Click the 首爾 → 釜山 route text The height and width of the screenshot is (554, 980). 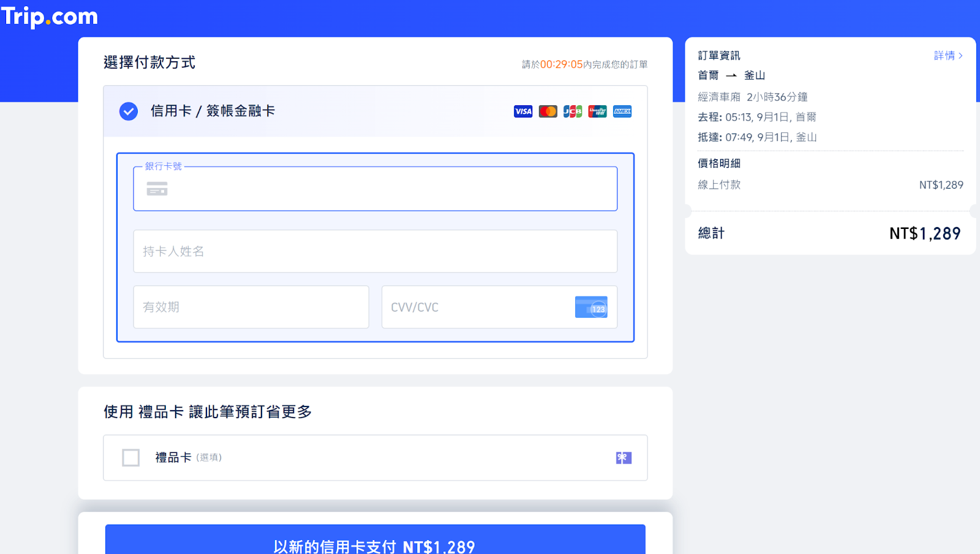click(731, 75)
